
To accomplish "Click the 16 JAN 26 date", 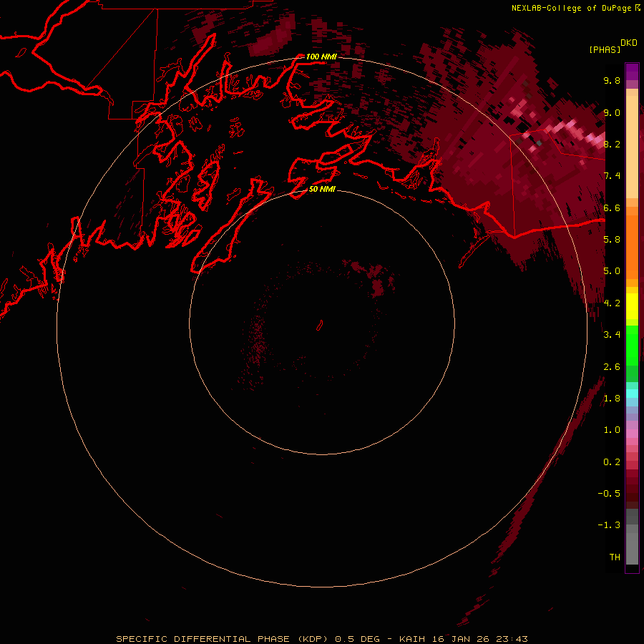I will point(462,639).
